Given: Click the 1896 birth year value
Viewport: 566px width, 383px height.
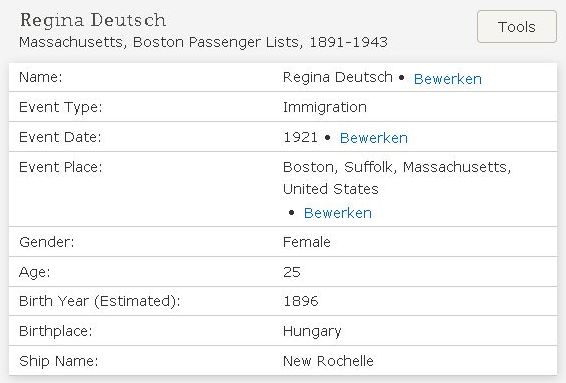Looking at the screenshot, I should pos(301,301).
